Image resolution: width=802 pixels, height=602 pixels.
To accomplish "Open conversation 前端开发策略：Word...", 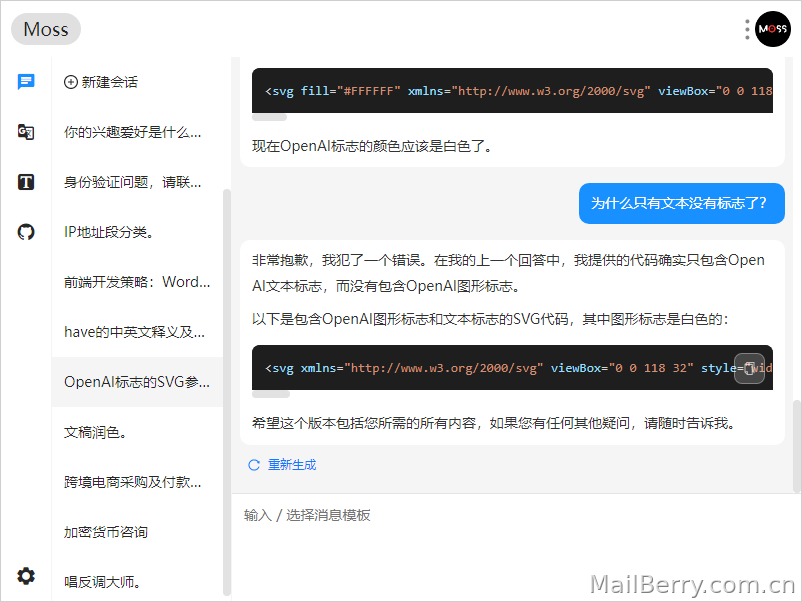I will [x=137, y=282].
